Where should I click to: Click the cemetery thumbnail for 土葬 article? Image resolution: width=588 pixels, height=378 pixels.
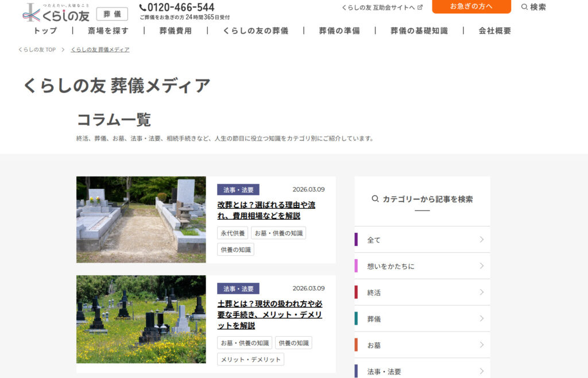coord(141,319)
